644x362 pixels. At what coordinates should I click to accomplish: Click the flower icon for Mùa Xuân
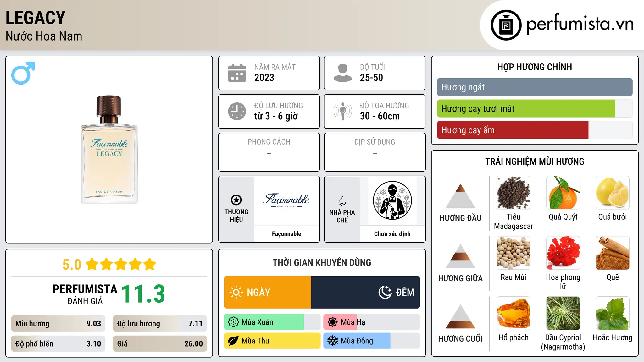tap(233, 322)
